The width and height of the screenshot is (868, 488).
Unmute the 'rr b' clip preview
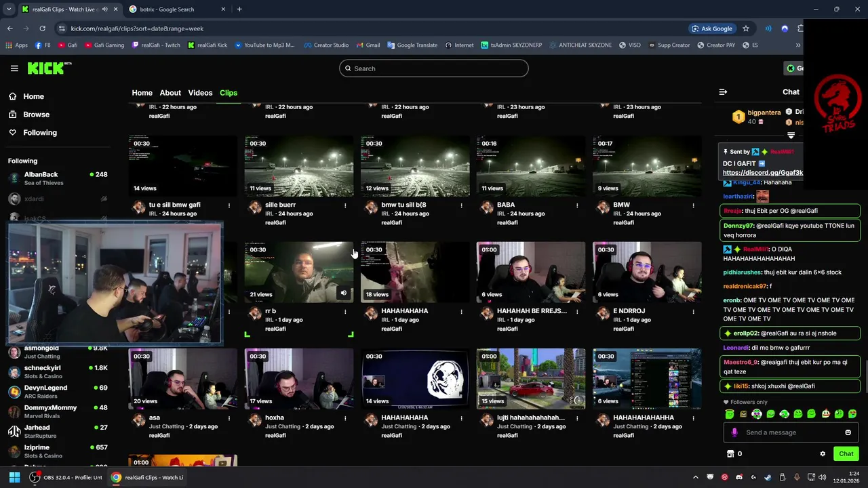click(x=343, y=293)
